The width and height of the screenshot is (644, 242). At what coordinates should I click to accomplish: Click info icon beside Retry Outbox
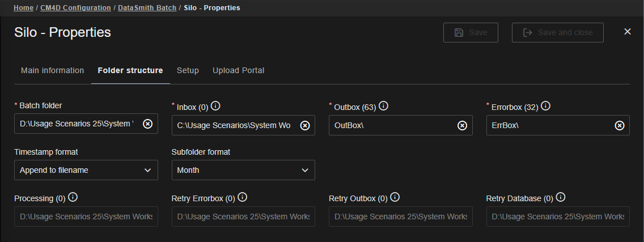(395, 198)
